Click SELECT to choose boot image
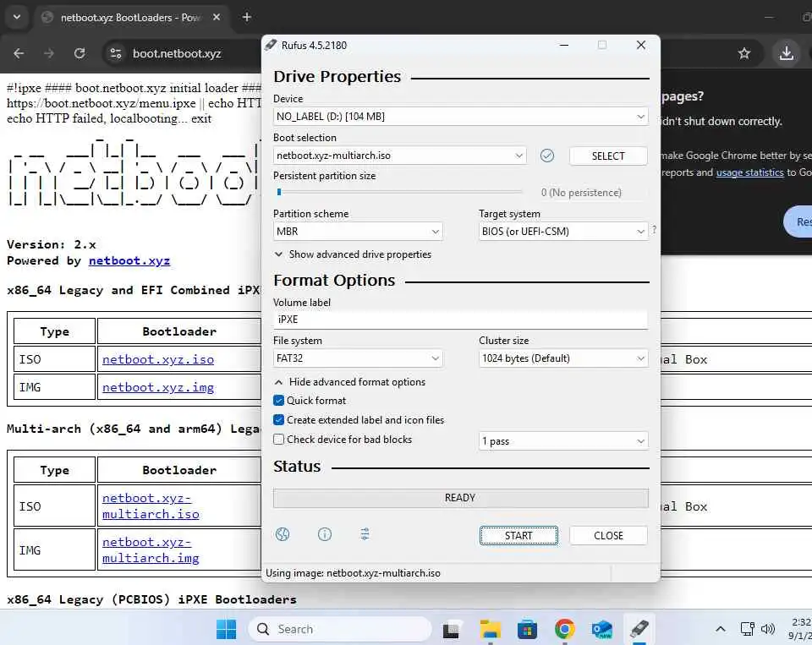The height and width of the screenshot is (645, 812). [608, 156]
